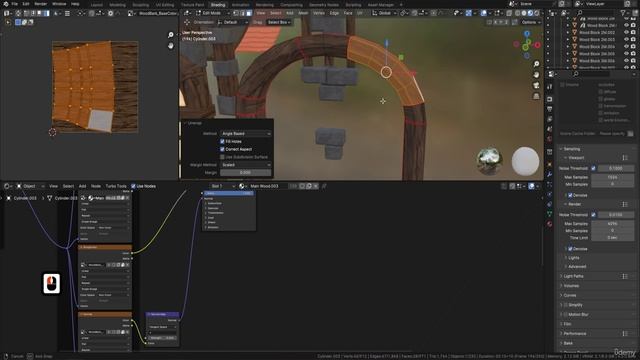This screenshot has height=360, width=640.
Task: Click the pan hand icon in UV editor
Action: coord(171,45)
